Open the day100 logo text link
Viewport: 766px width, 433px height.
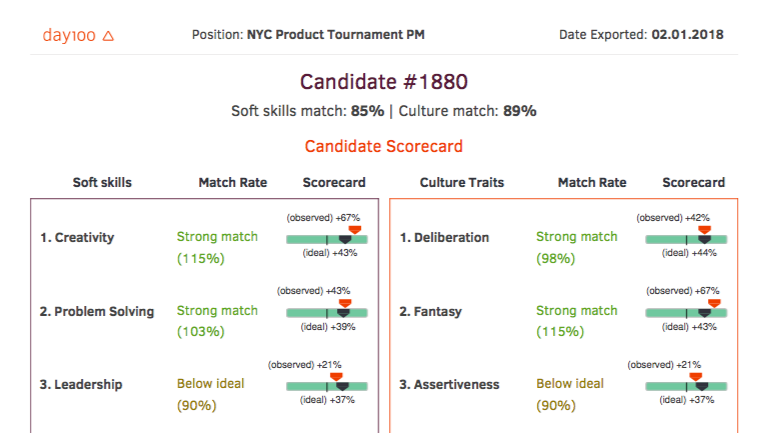(68, 35)
